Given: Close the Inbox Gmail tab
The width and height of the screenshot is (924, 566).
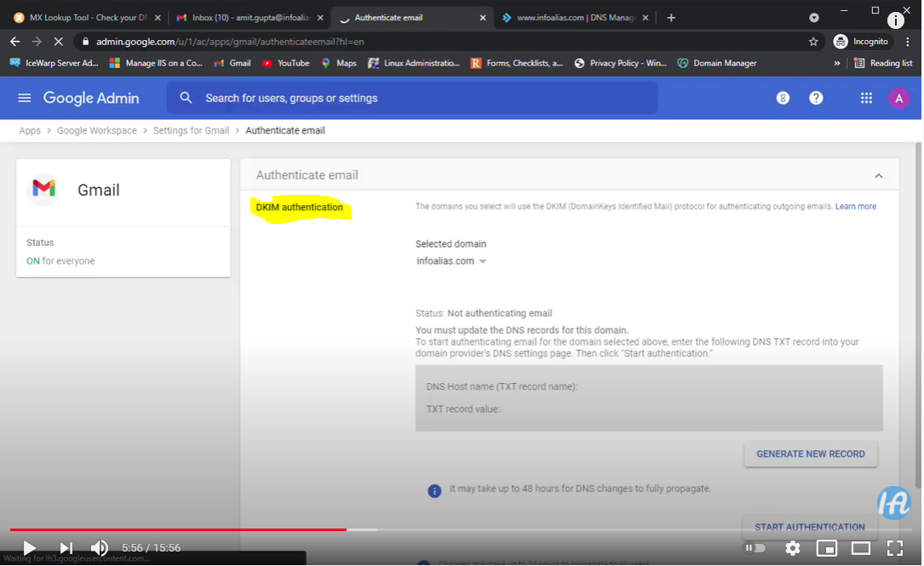Looking at the screenshot, I should tap(320, 18).
